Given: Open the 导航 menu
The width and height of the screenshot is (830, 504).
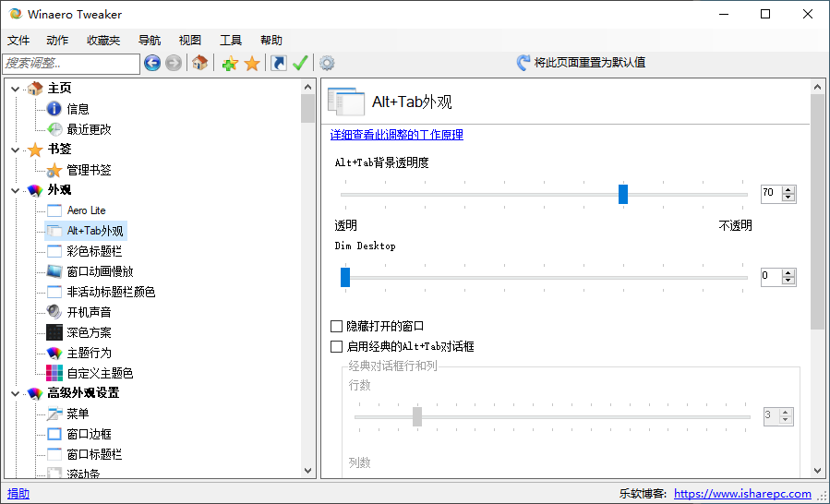Looking at the screenshot, I should tap(150, 41).
